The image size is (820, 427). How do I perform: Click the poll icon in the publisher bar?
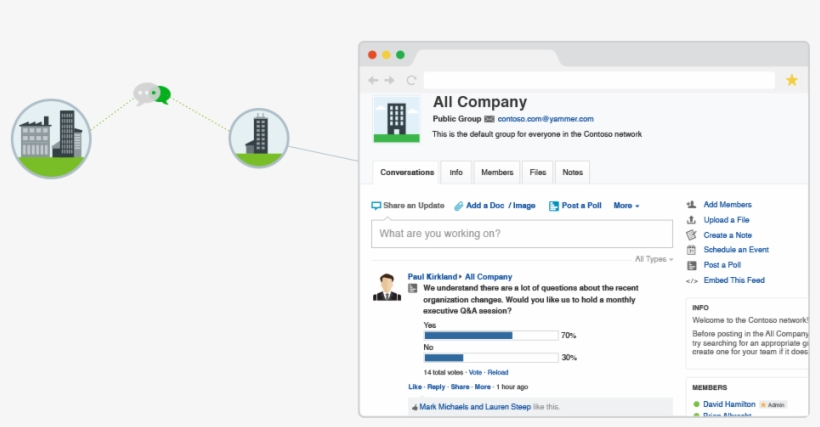point(554,206)
